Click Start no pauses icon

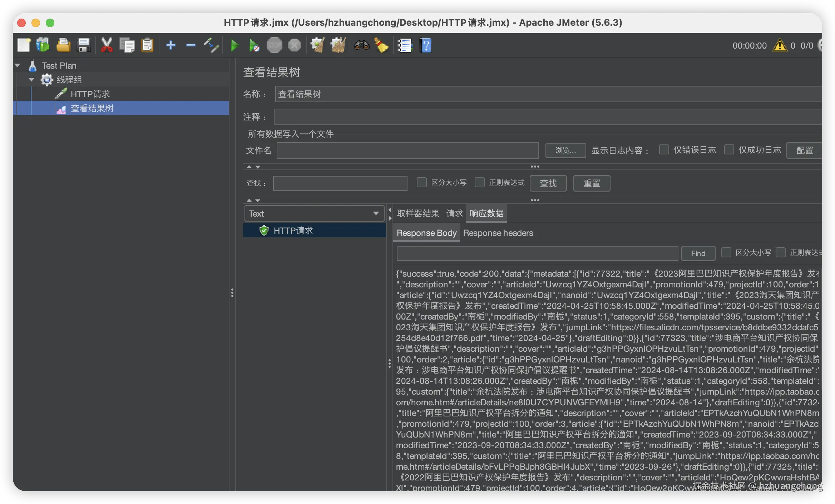(254, 45)
